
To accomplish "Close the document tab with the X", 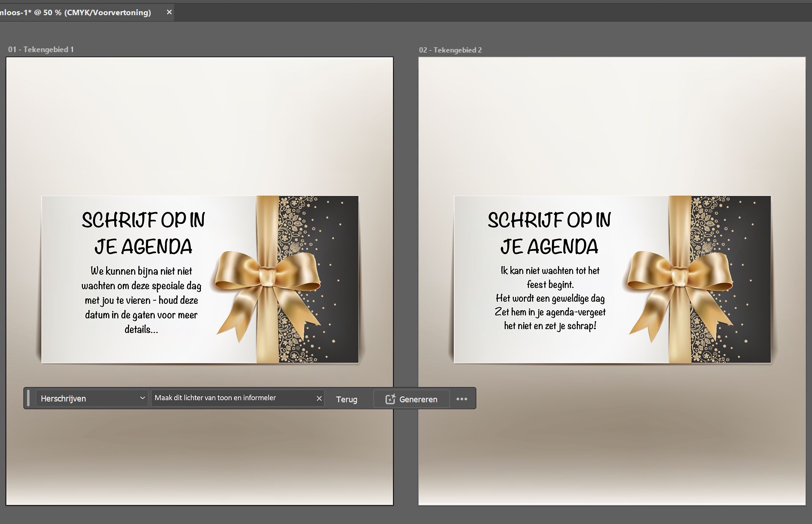I will point(169,12).
